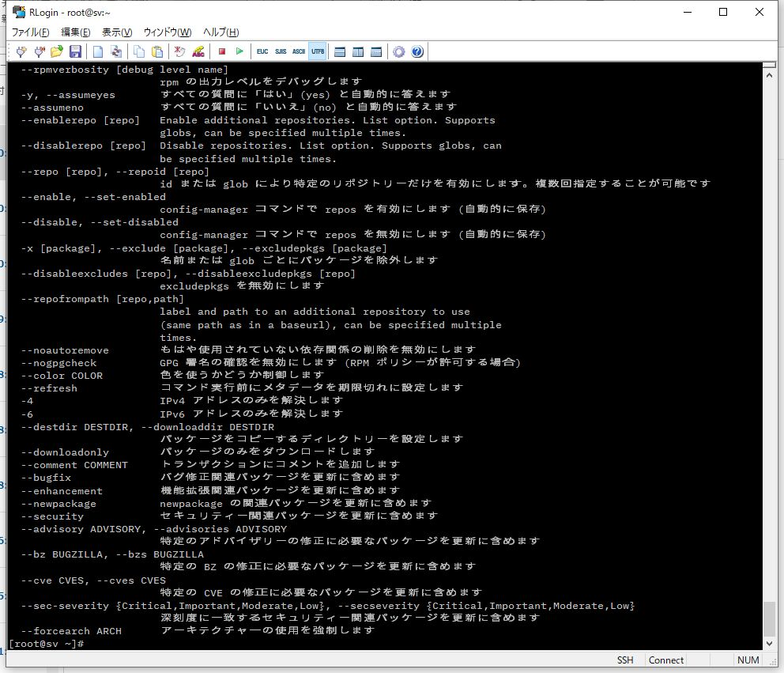
Task: Click the --disable, --set-disabled text
Action: [100, 221]
